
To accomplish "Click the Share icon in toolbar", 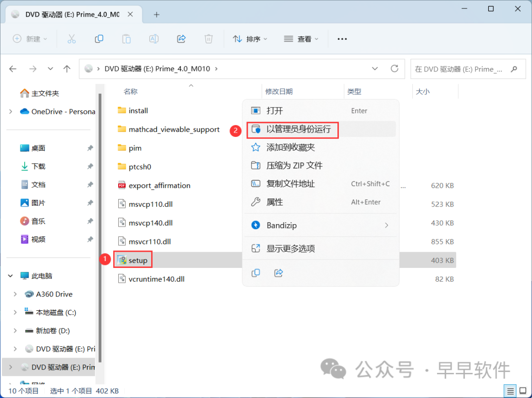I will point(181,39).
